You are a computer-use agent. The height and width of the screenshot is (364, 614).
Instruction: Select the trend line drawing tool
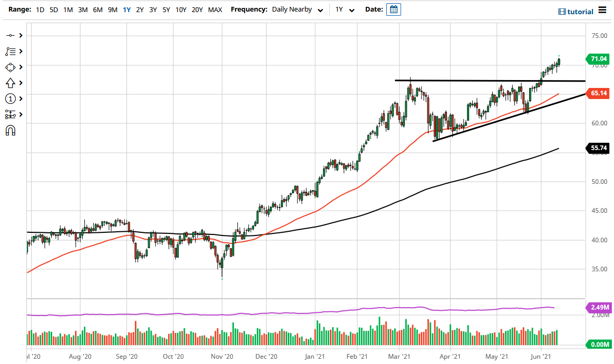(x=11, y=35)
